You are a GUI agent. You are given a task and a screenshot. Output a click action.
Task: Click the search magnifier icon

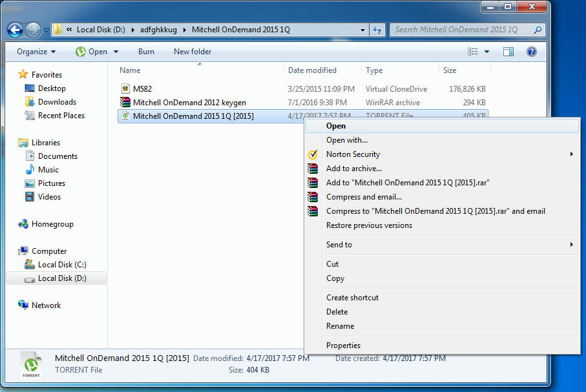click(538, 30)
